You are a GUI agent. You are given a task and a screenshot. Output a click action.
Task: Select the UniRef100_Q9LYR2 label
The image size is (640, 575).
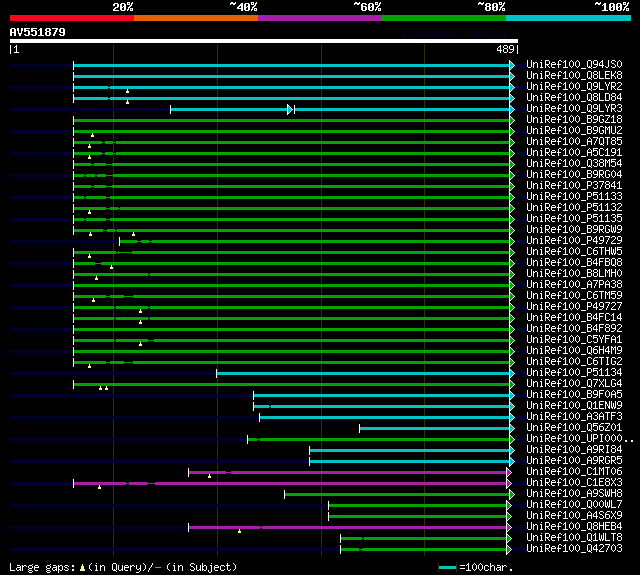click(x=574, y=87)
